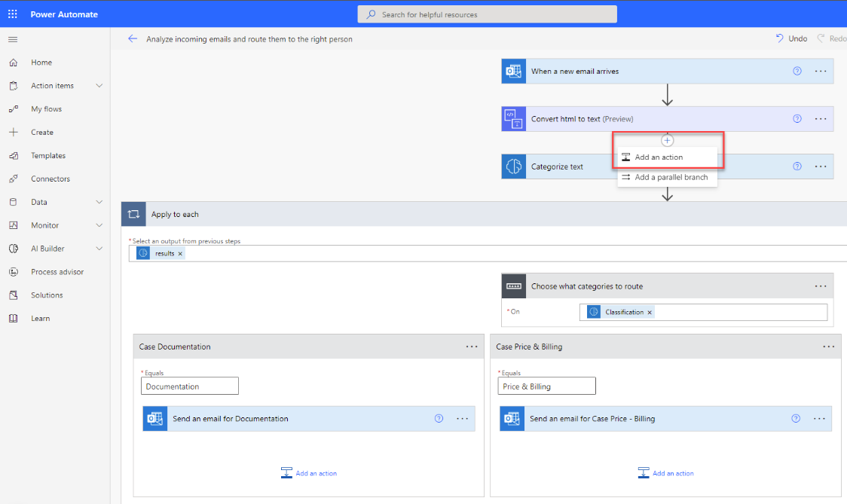Select the Convert html to text action icon
The width and height of the screenshot is (847, 504).
[x=513, y=118]
